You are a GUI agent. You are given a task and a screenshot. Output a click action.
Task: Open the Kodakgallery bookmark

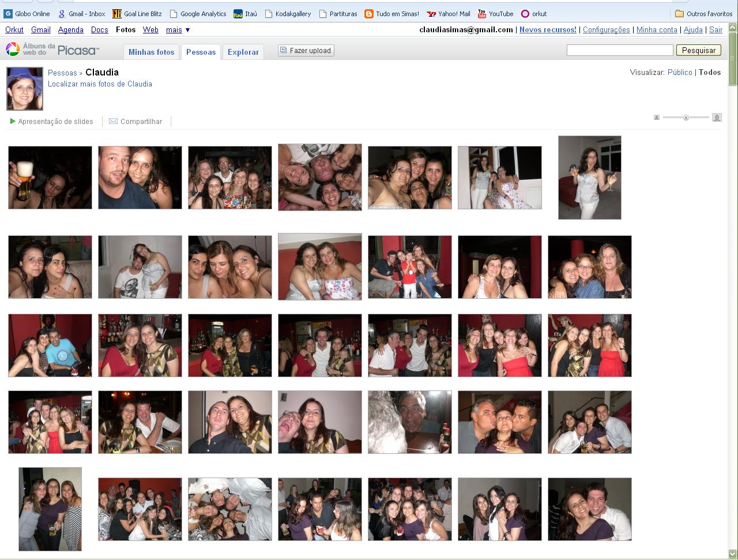pos(288,14)
